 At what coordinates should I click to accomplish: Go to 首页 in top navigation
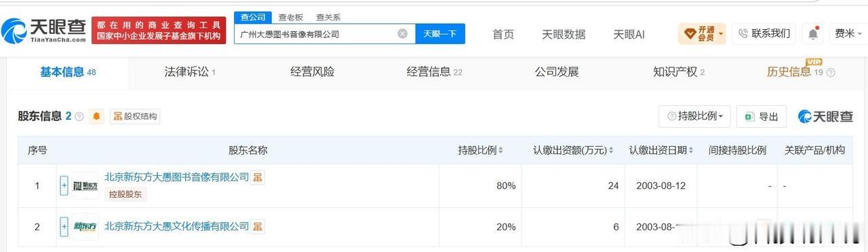click(503, 34)
